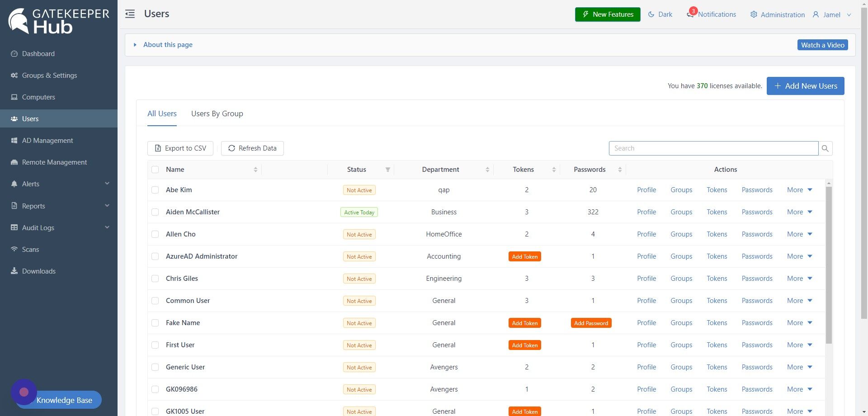Expand the About this page section
Image resolution: width=868 pixels, height=416 pixels.
click(163, 44)
